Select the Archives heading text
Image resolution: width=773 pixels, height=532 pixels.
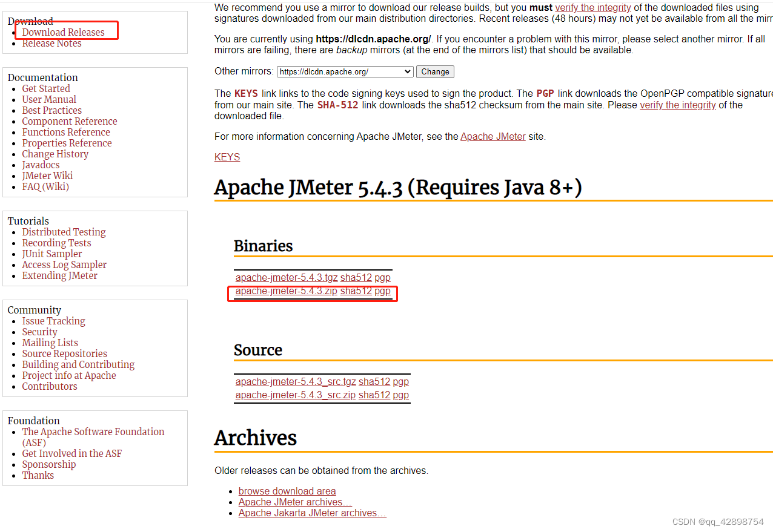256,438
